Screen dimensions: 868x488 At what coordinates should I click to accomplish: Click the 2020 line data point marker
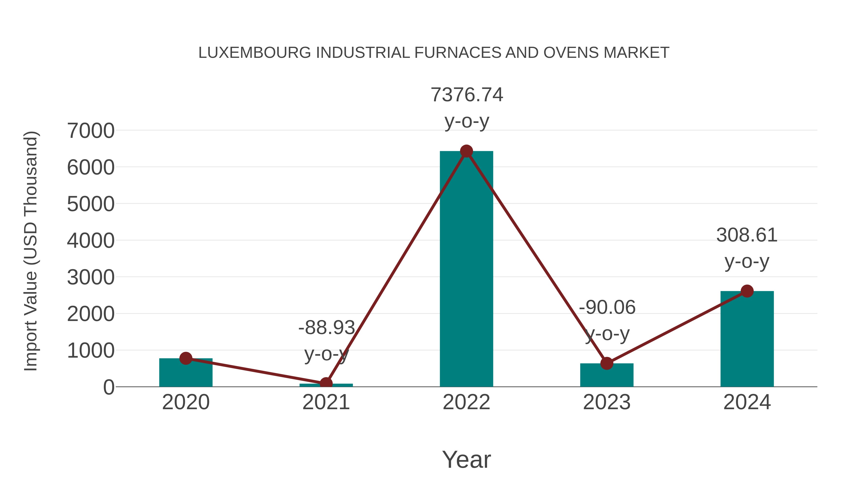(x=186, y=358)
